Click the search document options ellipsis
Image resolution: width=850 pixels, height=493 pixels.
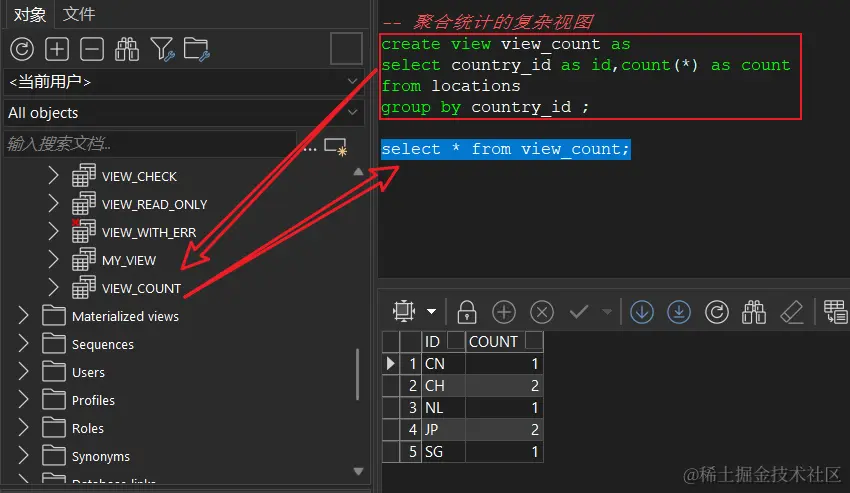(310, 148)
